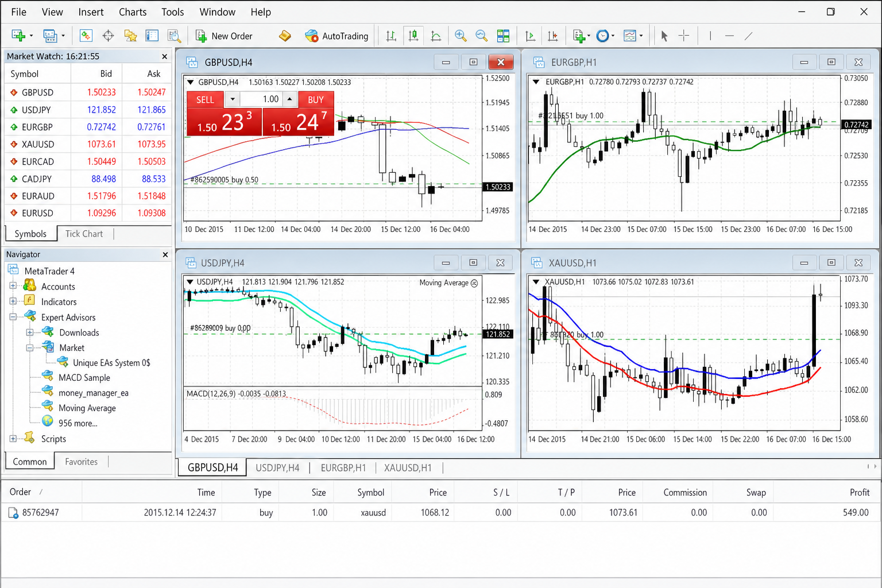Toggle one-click trading triangle on XAUUSD,H1 chart
This screenshot has width=882, height=588.
pyautogui.click(x=536, y=282)
